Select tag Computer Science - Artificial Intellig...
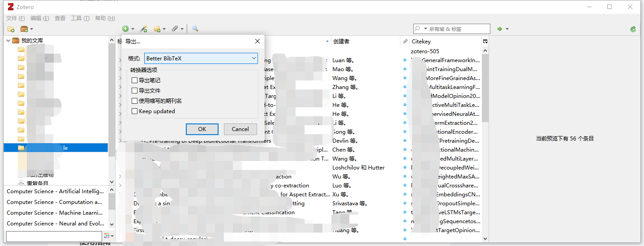Image resolution: width=644 pixels, height=246 pixels. click(55, 191)
